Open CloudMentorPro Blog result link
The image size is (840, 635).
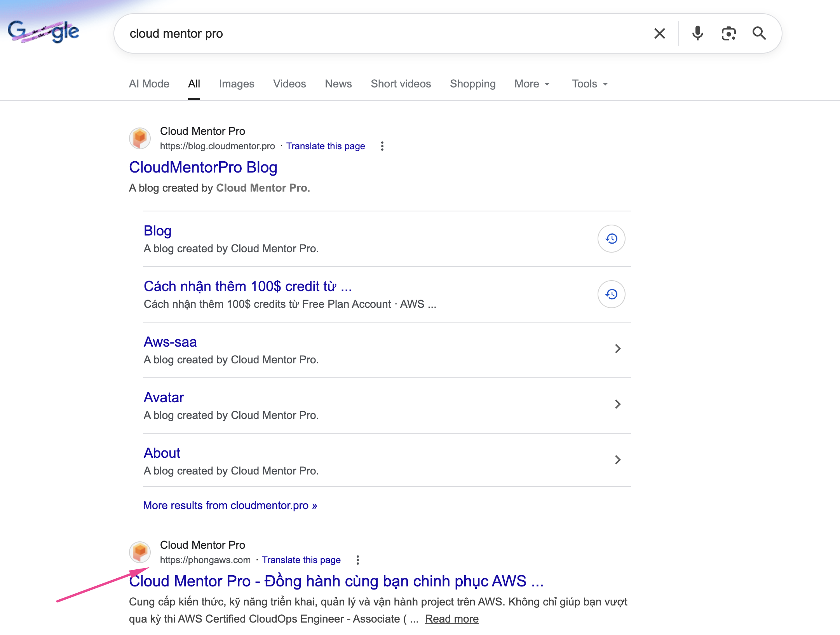[x=203, y=167]
